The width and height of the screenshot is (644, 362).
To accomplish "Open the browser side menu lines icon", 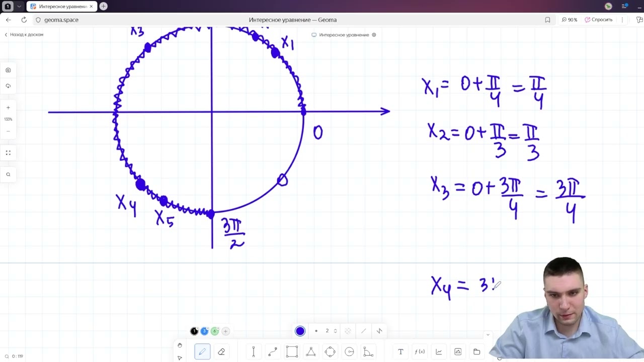I will click(624, 6).
